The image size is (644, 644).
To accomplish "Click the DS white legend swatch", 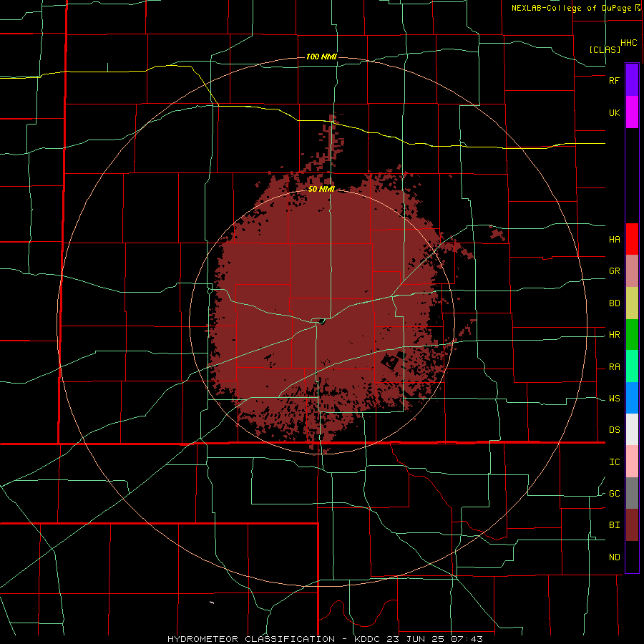I will coord(632,429).
